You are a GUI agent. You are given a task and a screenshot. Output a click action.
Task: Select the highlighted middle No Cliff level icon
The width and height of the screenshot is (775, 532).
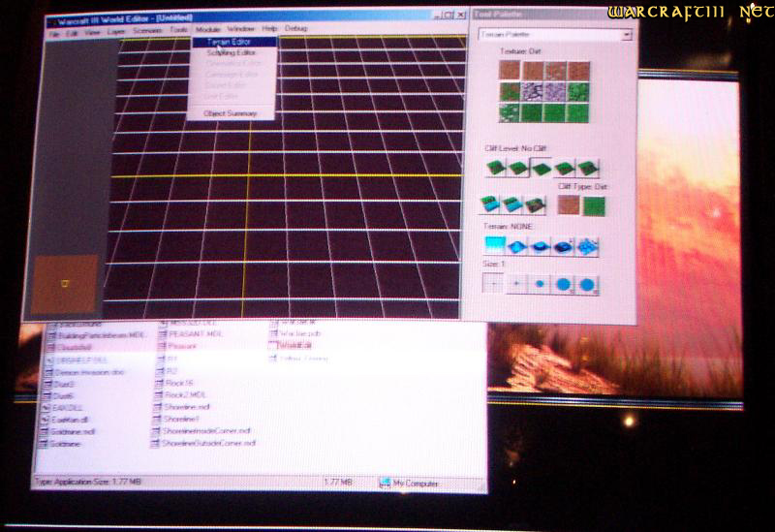(x=541, y=168)
